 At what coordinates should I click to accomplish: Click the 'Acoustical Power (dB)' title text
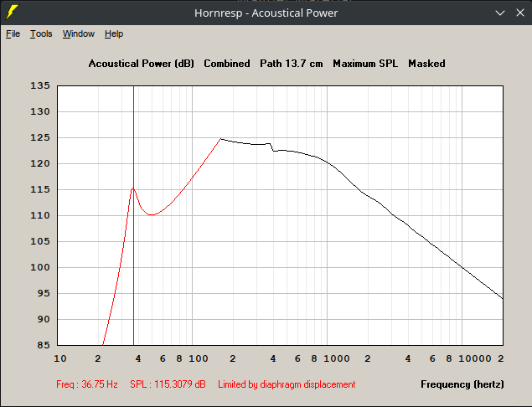pyautogui.click(x=141, y=64)
